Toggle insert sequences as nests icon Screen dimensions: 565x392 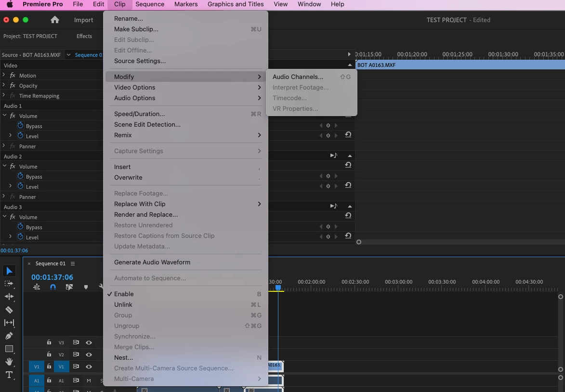point(37,287)
